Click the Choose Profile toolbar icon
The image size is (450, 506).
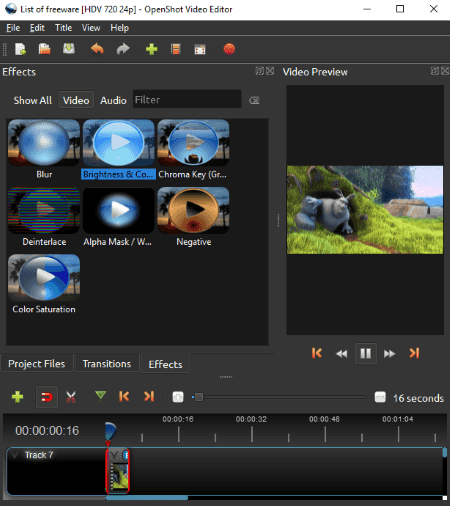pyautogui.click(x=176, y=49)
